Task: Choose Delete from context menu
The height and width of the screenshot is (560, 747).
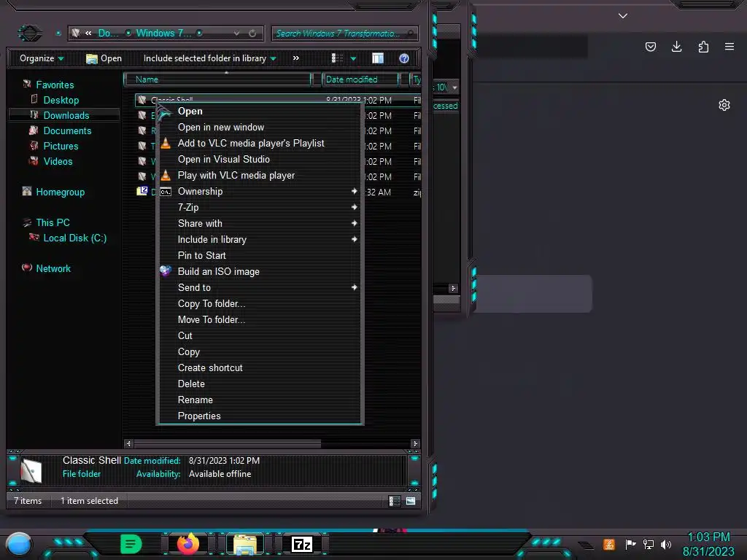Action: (260, 384)
